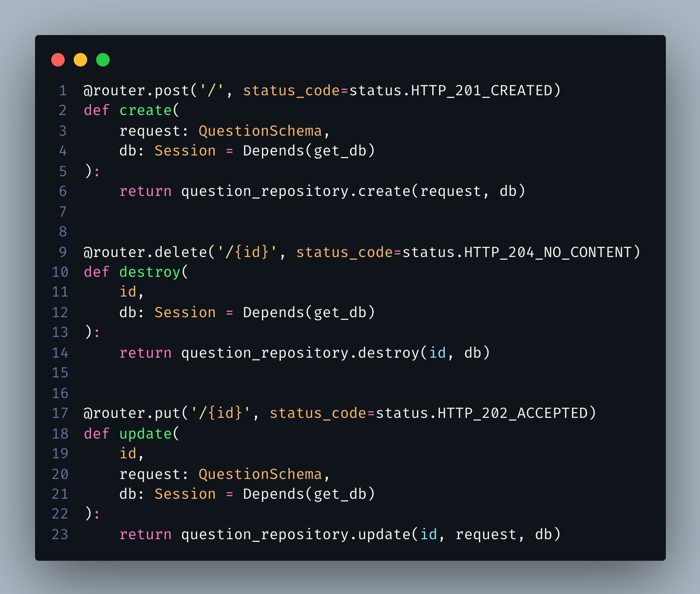
Task: Click status_code argument on line 9
Action: 345,253
